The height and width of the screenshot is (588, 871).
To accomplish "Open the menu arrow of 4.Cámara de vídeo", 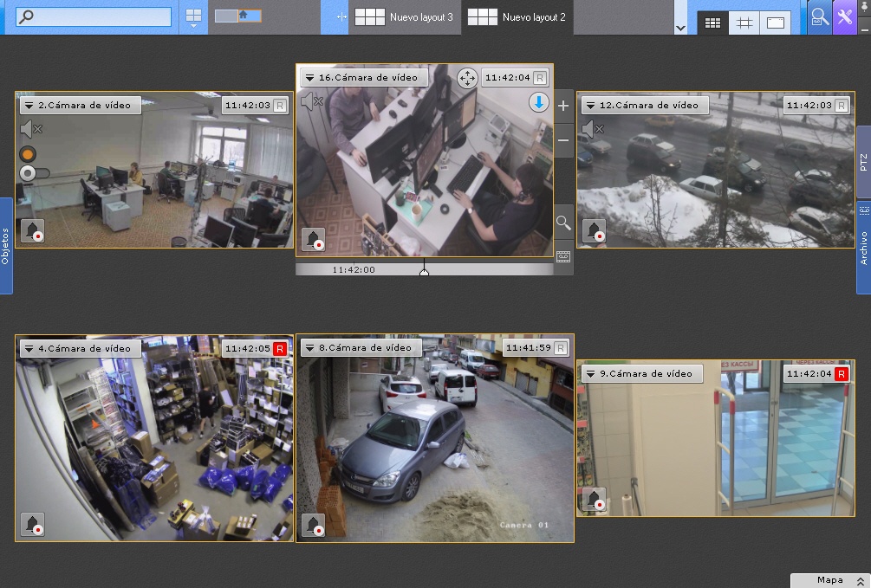I will (29, 349).
